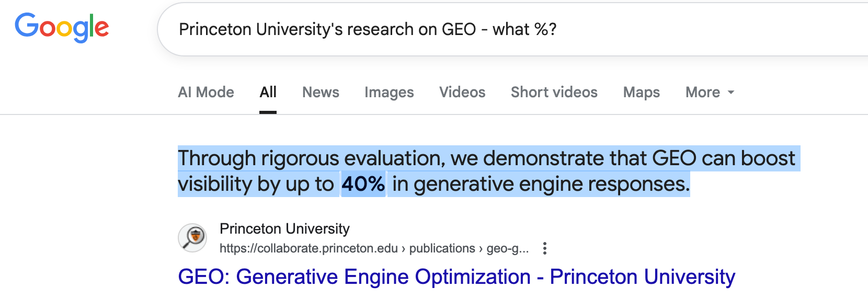
Task: Click the collaborate.princeton.edu URL
Action: point(309,248)
